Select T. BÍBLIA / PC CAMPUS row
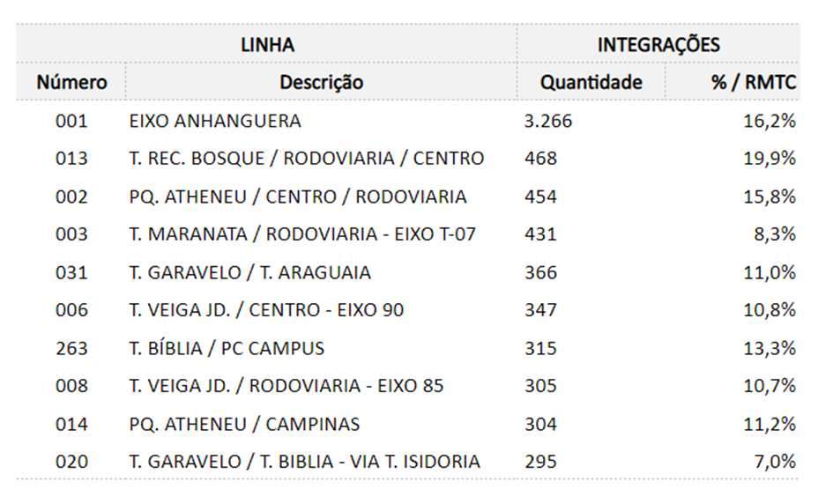This screenshot has height=504, width=833. coord(407,348)
